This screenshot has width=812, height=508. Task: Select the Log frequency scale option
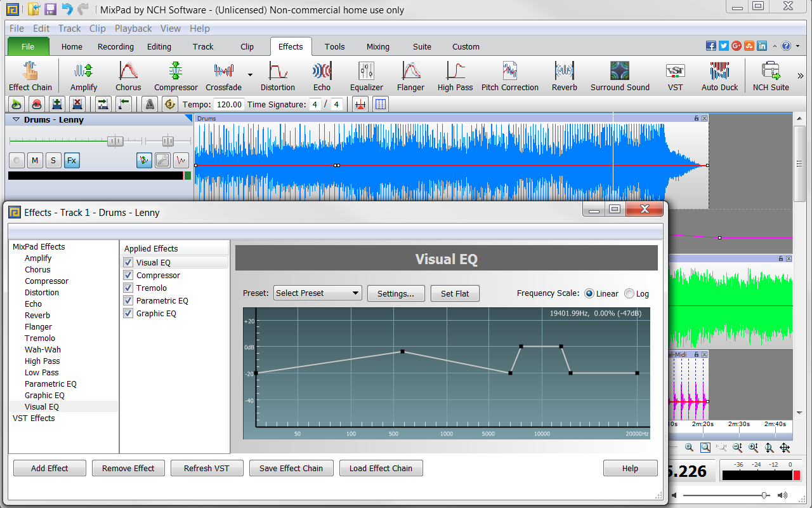coord(629,294)
